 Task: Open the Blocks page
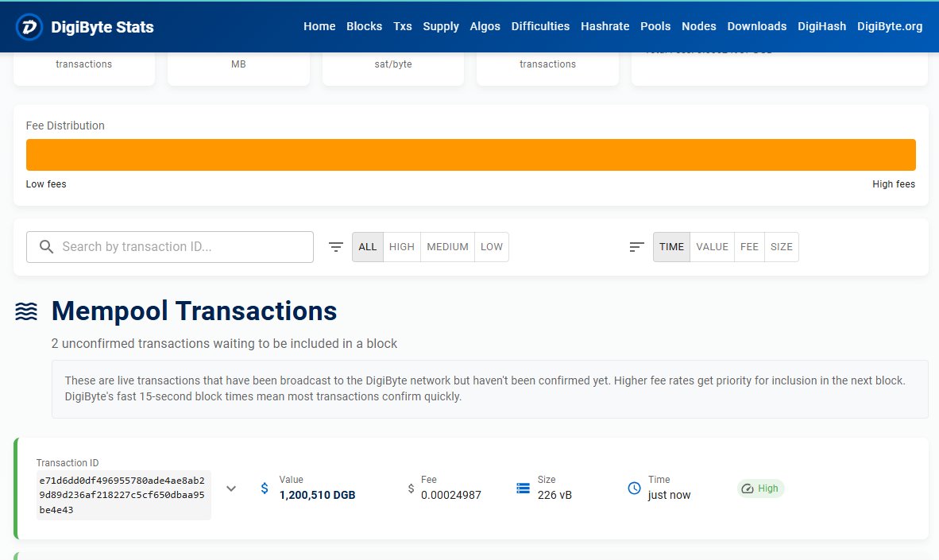coord(364,26)
